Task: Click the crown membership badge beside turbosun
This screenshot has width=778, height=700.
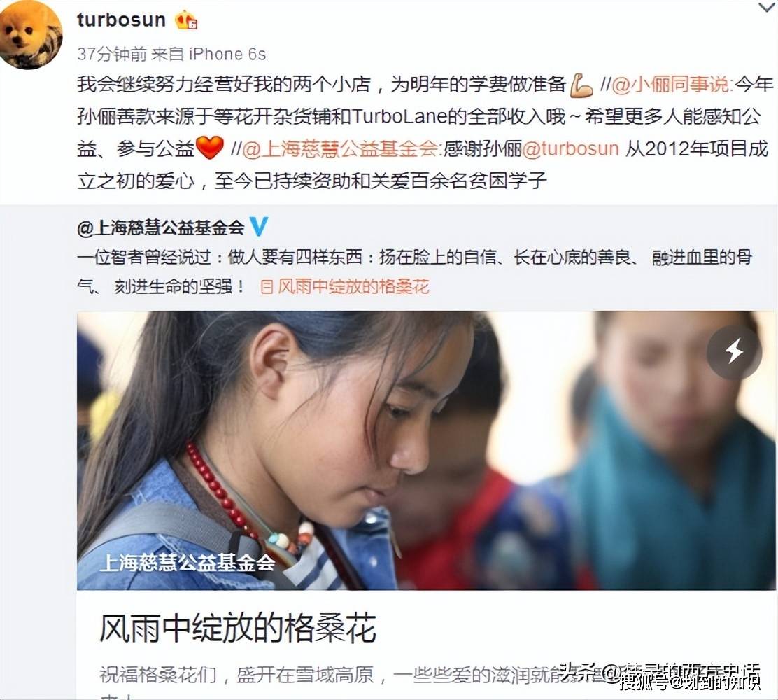Action: click(186, 20)
